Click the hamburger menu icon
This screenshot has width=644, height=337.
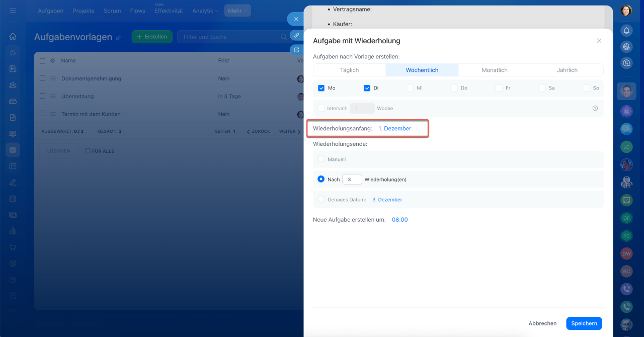coord(13,11)
